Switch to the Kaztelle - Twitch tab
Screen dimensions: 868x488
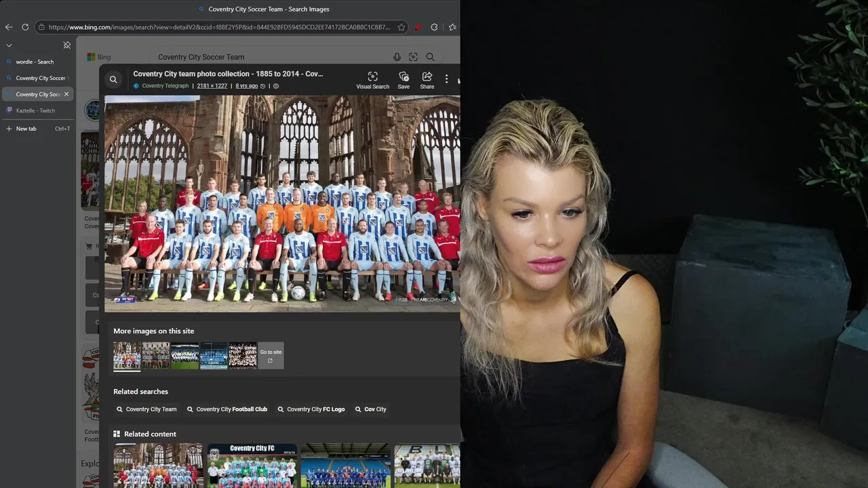point(37,110)
